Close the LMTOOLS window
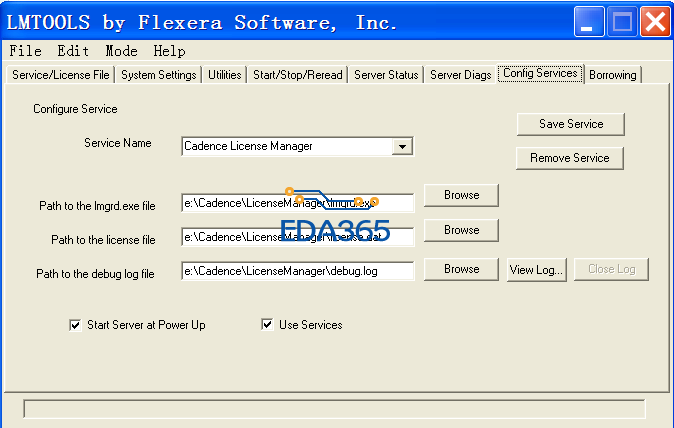The image size is (674, 428). [655, 21]
